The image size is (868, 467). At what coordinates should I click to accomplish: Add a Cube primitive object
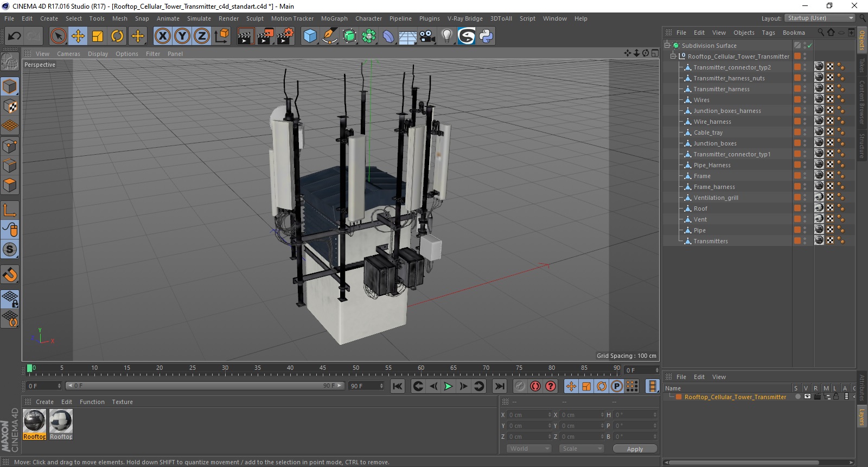click(310, 36)
